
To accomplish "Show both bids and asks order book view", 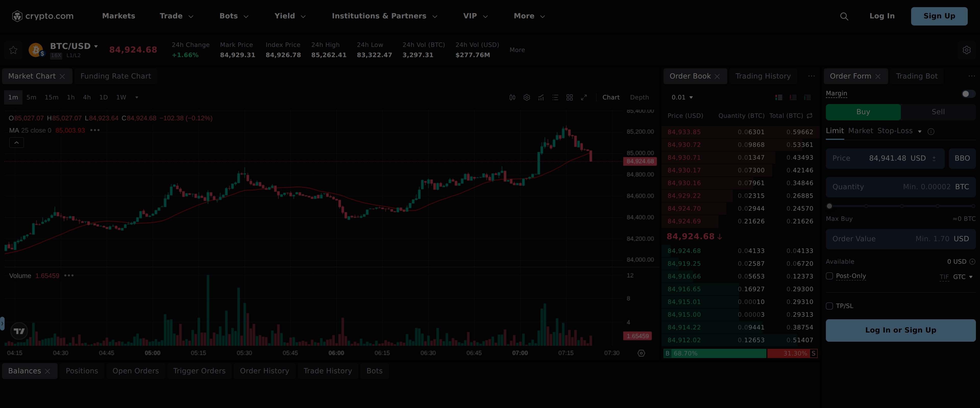I will click(x=779, y=97).
